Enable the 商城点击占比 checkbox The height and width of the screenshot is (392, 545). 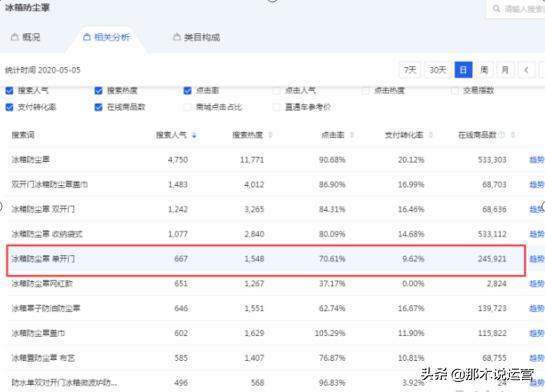point(187,107)
